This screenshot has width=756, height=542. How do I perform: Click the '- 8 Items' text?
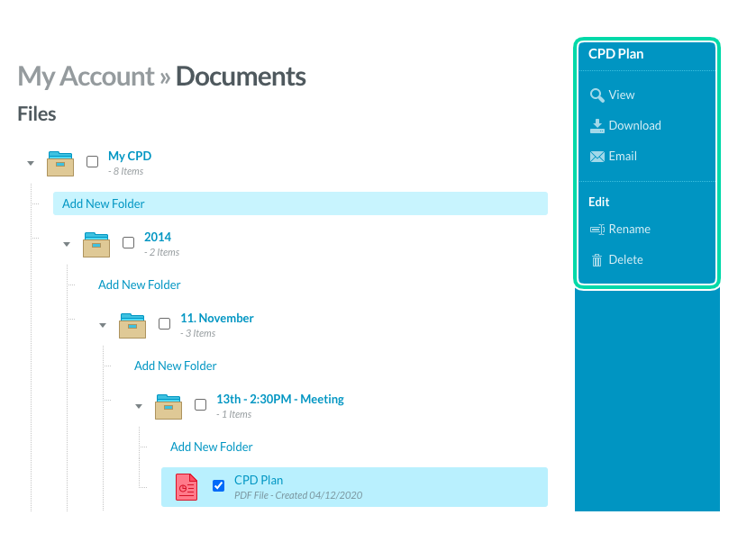pos(126,171)
